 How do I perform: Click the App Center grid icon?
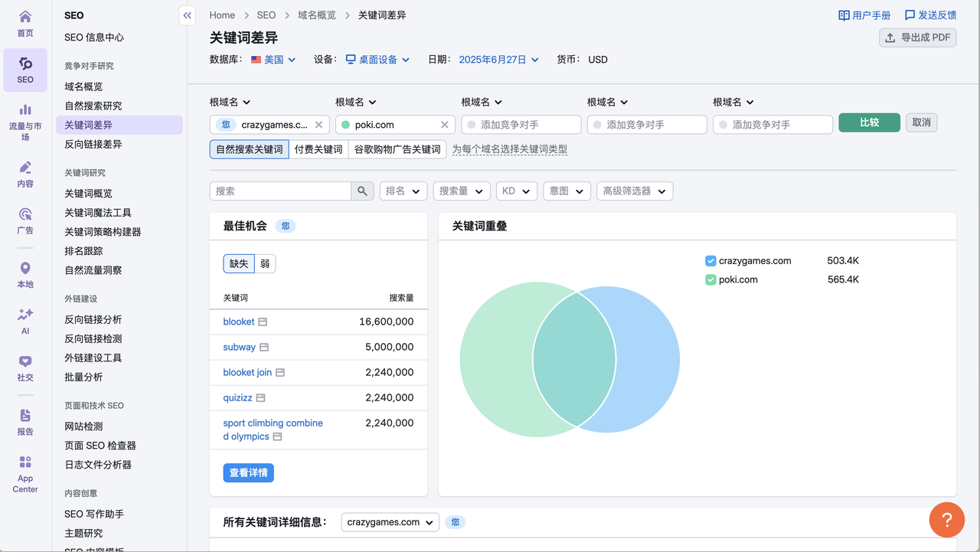(25, 462)
